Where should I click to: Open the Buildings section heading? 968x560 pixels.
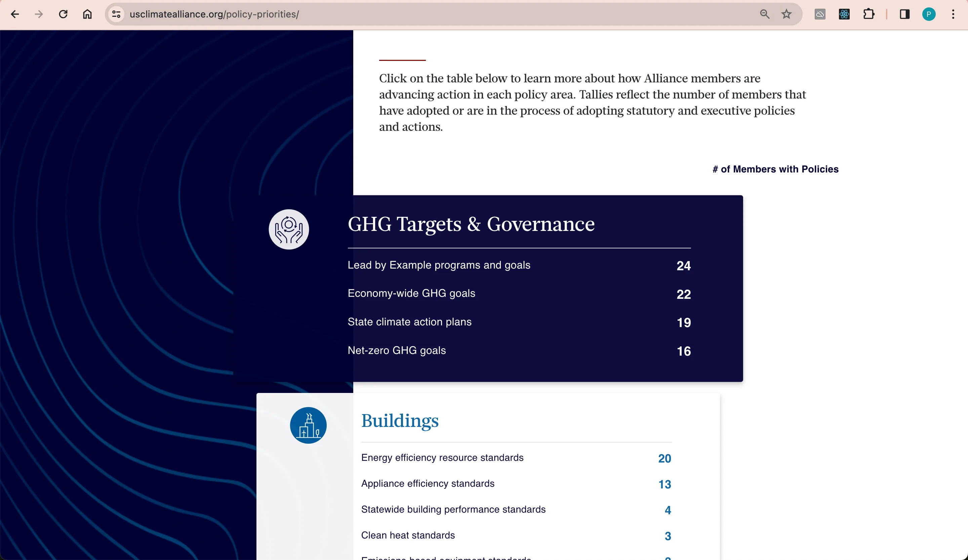pyautogui.click(x=400, y=421)
